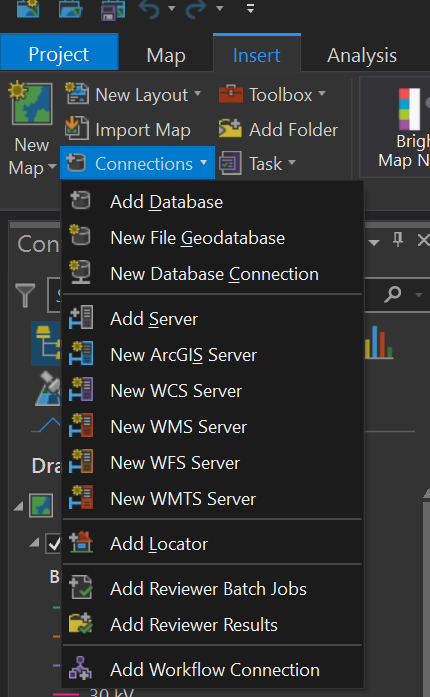Click the Import Map button
430x697 pixels.
point(128,130)
